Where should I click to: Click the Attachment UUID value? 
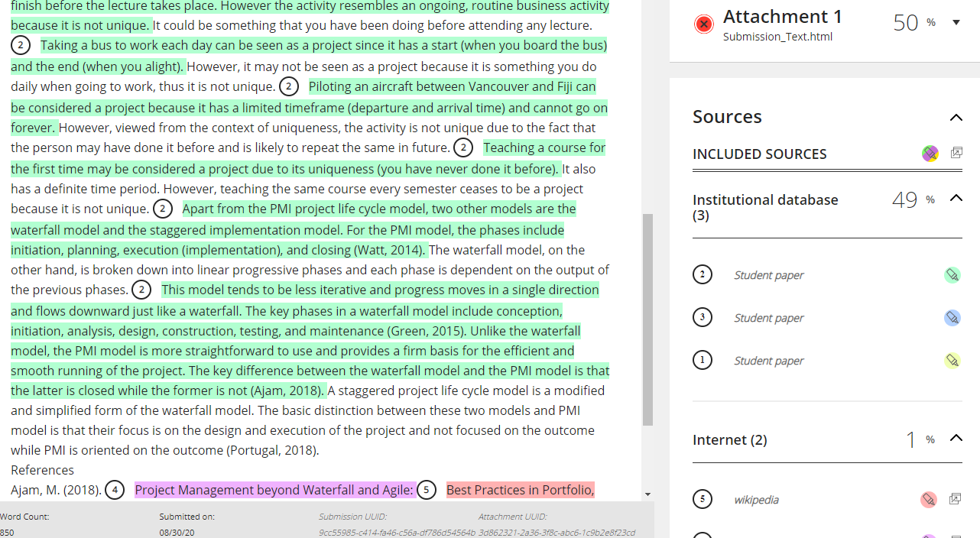[x=557, y=533]
